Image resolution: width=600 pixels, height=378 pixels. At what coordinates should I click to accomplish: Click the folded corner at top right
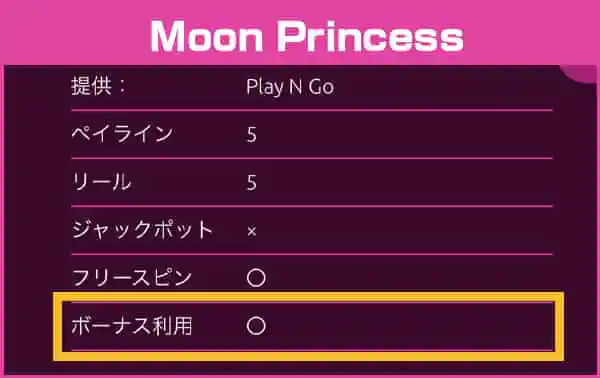(x=579, y=74)
